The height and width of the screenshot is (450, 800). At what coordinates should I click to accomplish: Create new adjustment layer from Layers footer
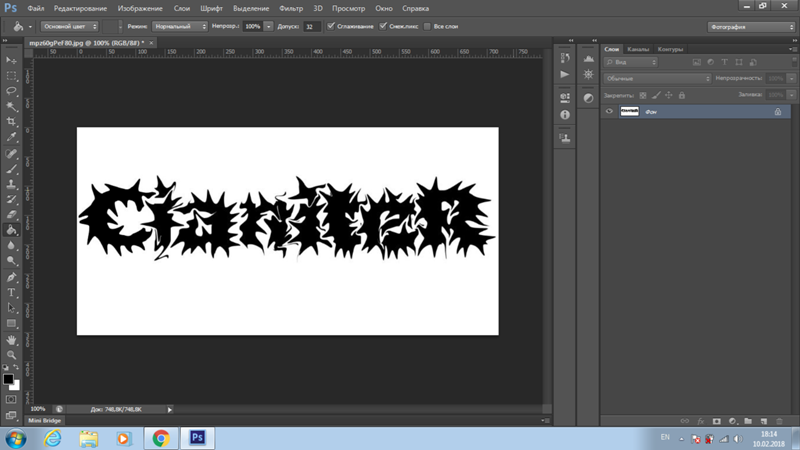click(732, 421)
